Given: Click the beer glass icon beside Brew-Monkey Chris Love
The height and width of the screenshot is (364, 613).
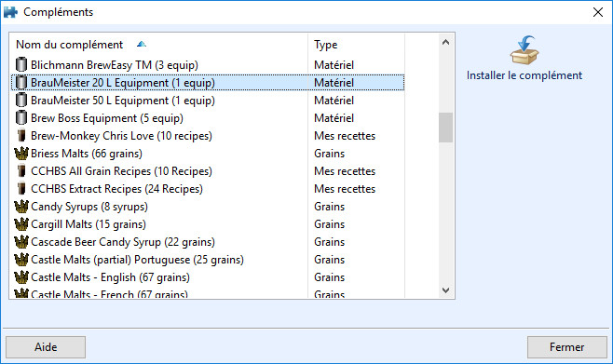Looking at the screenshot, I should pyautogui.click(x=21, y=136).
